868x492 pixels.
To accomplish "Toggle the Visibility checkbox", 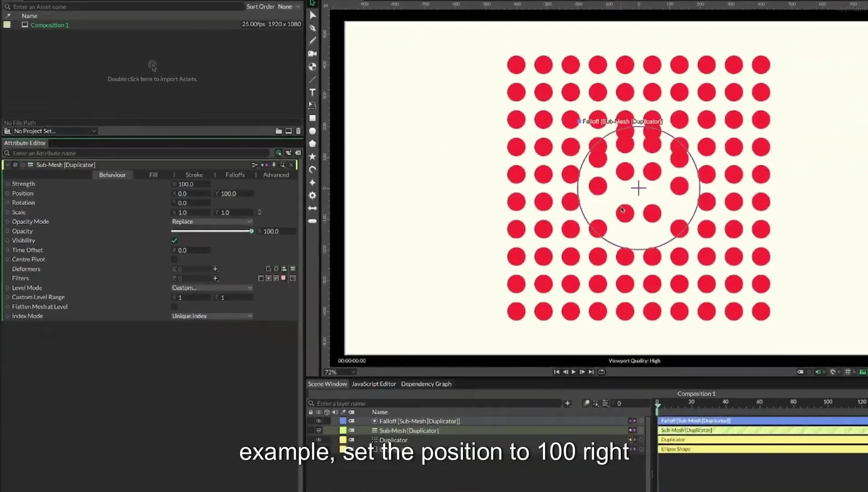I will (x=174, y=241).
